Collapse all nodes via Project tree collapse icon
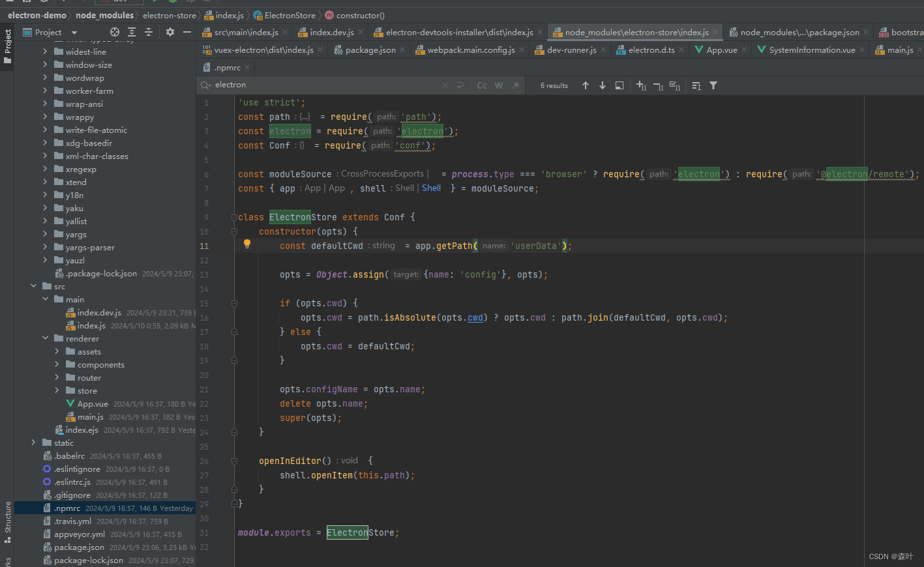This screenshot has width=924, height=567. tap(149, 31)
